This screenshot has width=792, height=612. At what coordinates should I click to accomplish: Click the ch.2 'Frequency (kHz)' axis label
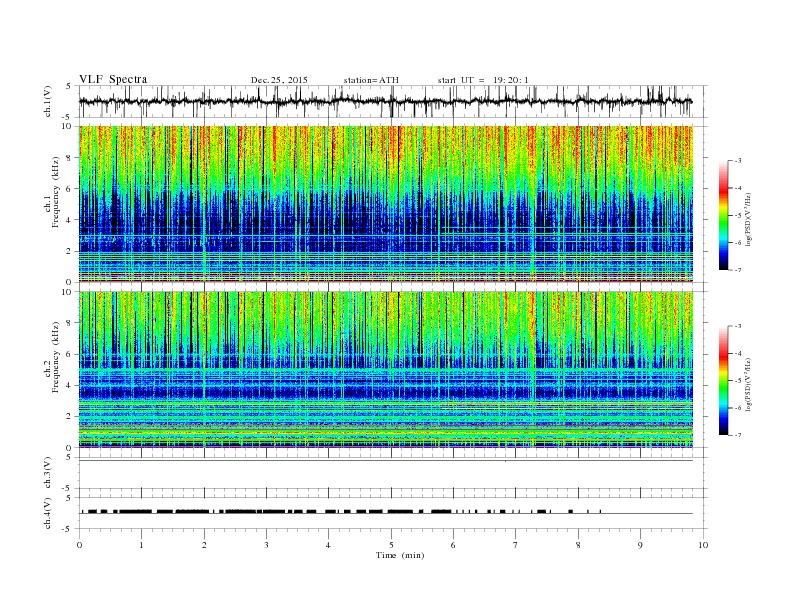(x=55, y=356)
